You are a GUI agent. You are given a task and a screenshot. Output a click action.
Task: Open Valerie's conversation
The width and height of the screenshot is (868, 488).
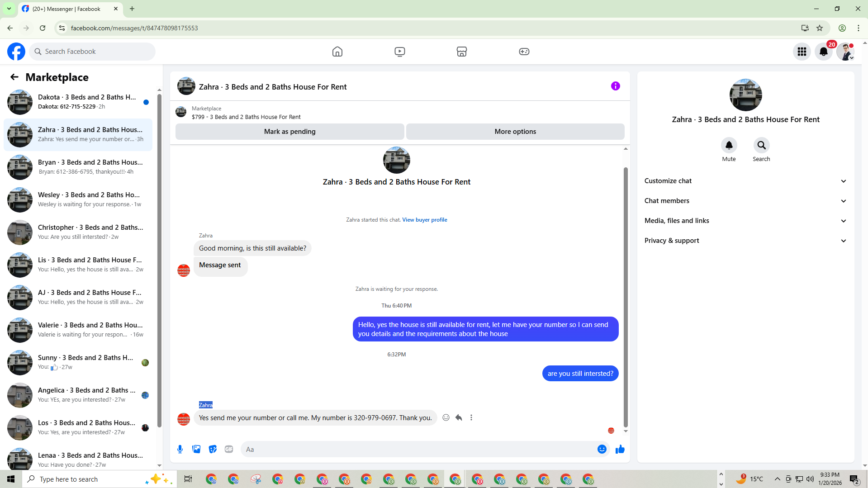[x=78, y=330]
